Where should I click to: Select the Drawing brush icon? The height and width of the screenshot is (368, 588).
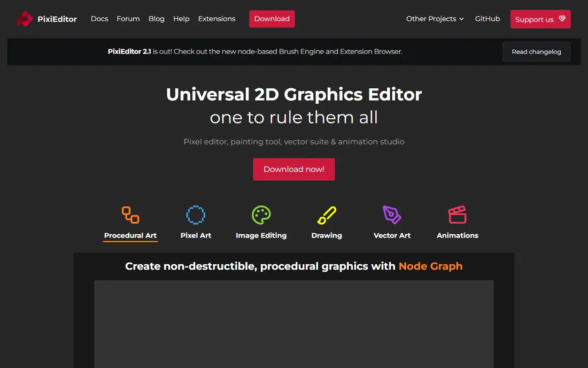click(x=327, y=215)
